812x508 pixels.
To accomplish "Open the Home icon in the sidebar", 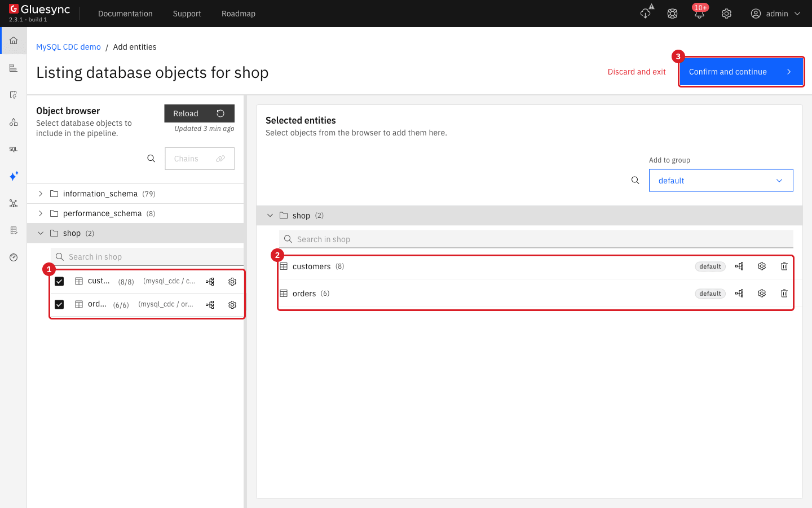I will [14, 41].
